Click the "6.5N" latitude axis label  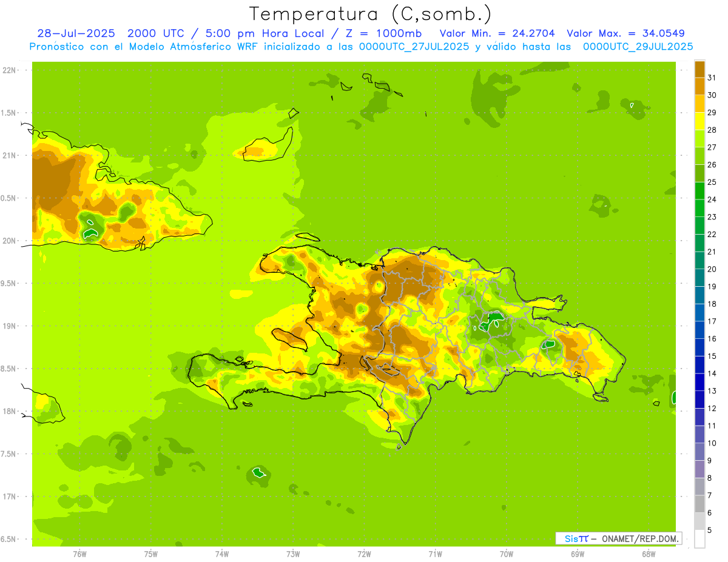(x=8, y=540)
